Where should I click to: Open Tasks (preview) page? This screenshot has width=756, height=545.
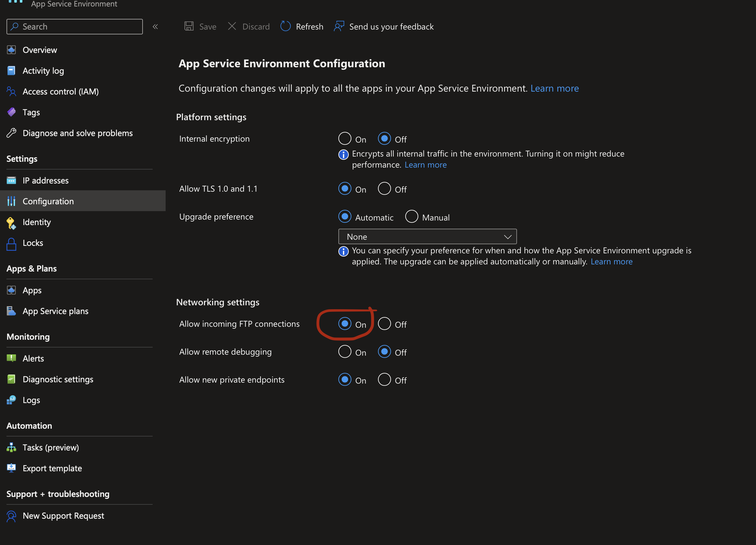point(51,447)
